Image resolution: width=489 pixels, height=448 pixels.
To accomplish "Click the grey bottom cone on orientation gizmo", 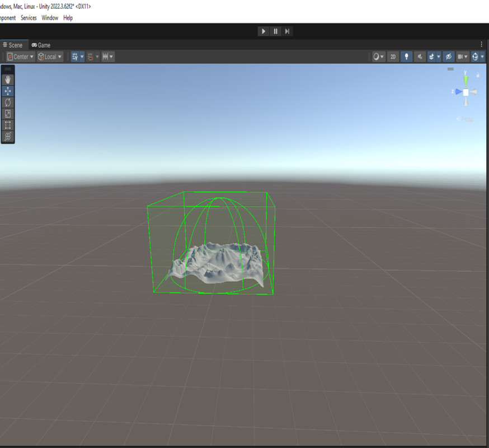I will pos(466,102).
